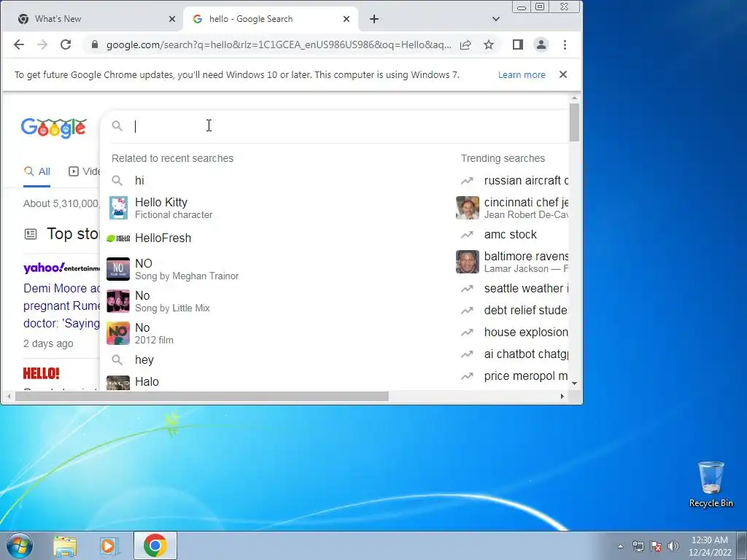Click the Hello Kitty thumbnail image
The image size is (747, 560).
[x=118, y=208]
